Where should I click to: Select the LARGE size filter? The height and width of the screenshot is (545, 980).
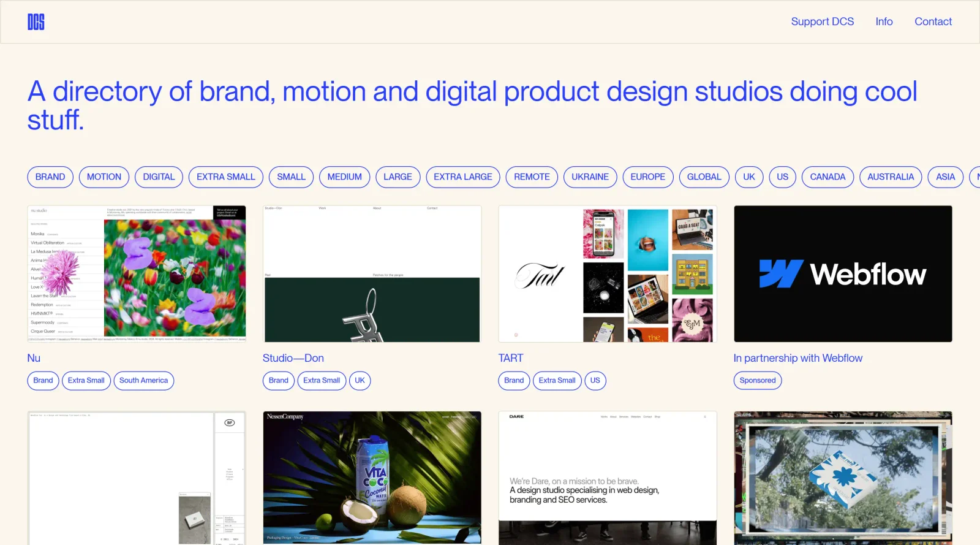pyautogui.click(x=398, y=177)
